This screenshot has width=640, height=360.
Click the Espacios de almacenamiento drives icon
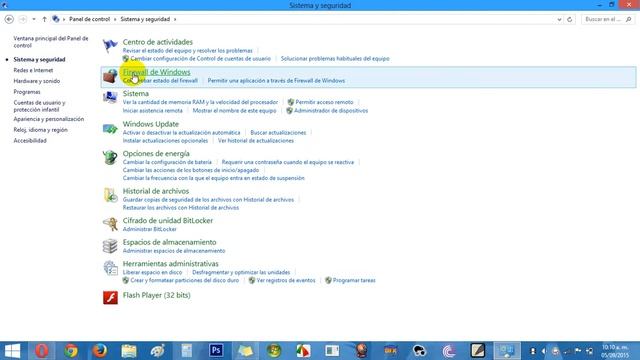pos(110,246)
